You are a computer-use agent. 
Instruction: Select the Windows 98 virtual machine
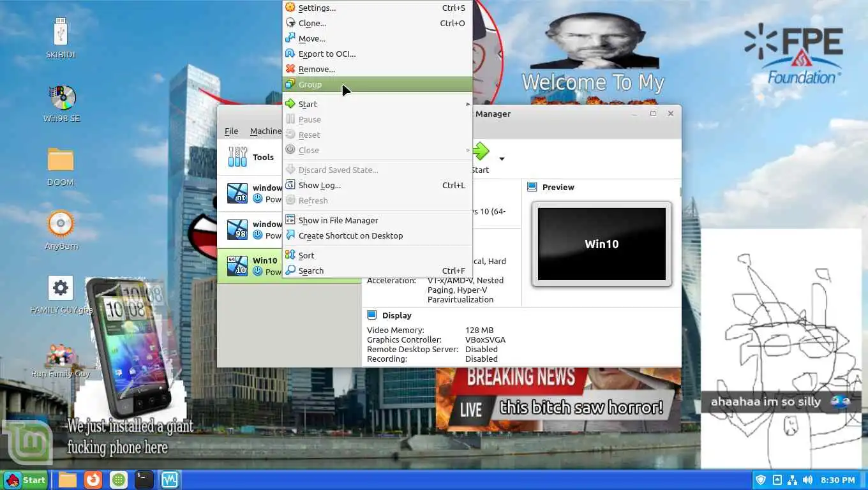[250, 230]
